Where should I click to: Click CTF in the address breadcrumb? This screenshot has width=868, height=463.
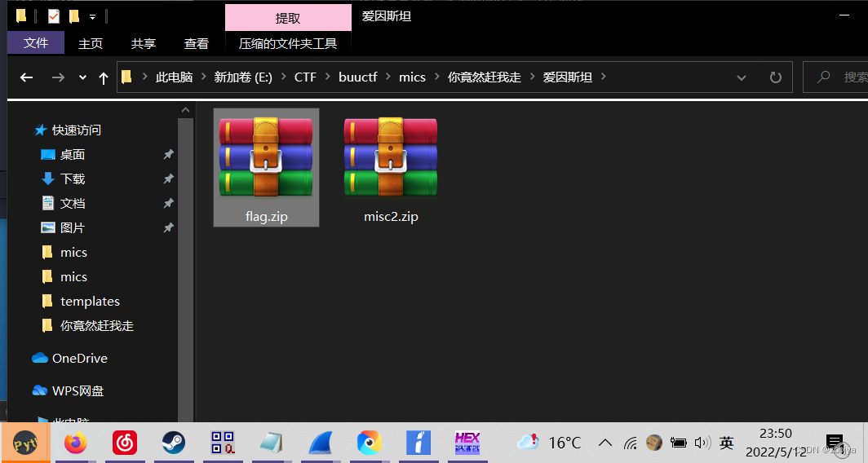[x=305, y=77]
